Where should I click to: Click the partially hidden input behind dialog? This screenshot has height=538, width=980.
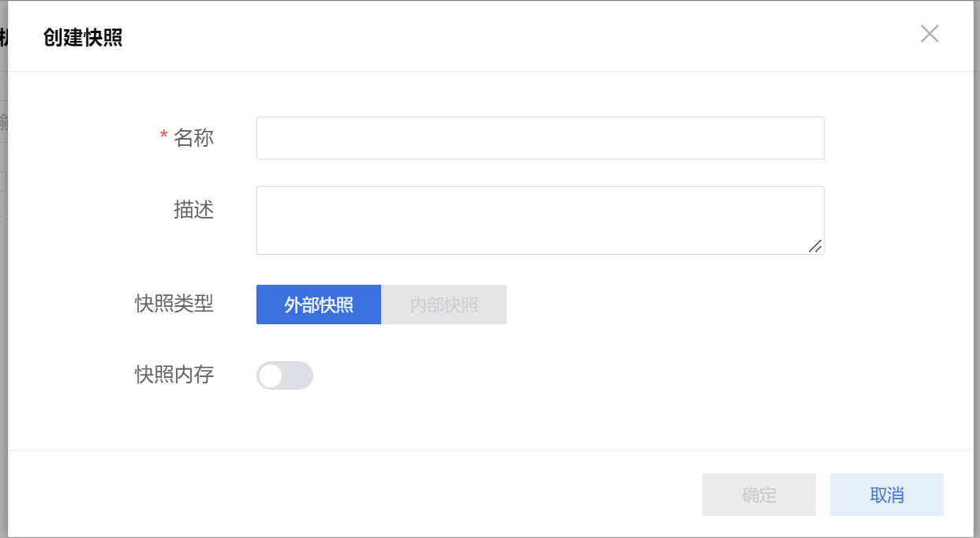click(3, 121)
